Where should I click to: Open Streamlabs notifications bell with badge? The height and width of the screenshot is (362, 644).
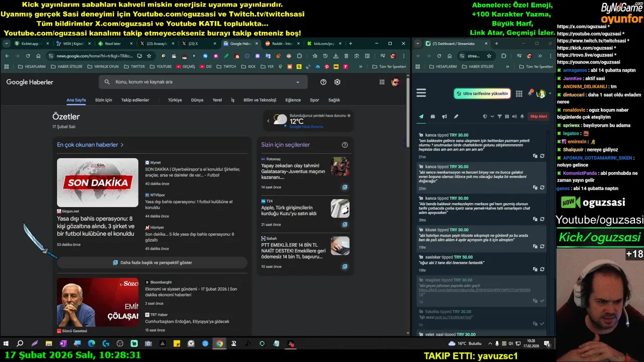[x=530, y=93]
